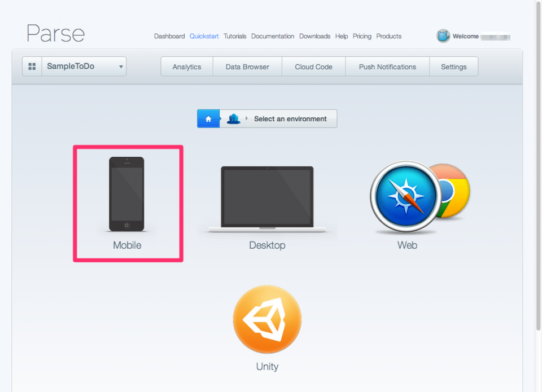Click the environment people icon in breadcrumb
This screenshot has width=542, height=392.
(x=233, y=119)
